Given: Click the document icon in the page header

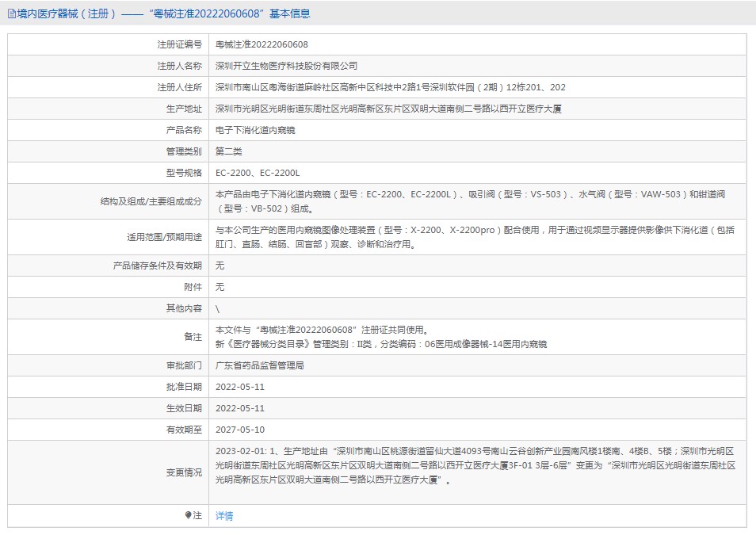Looking at the screenshot, I should (x=12, y=14).
